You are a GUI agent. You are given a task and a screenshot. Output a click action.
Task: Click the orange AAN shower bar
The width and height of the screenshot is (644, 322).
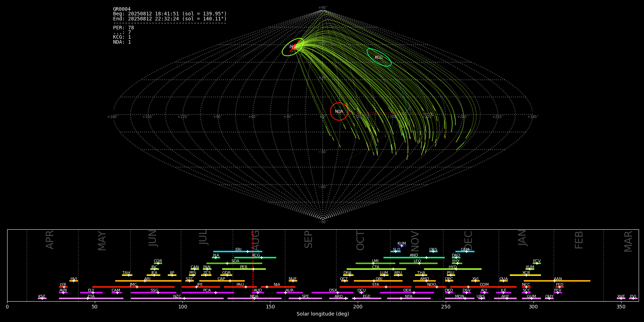click(x=557, y=281)
